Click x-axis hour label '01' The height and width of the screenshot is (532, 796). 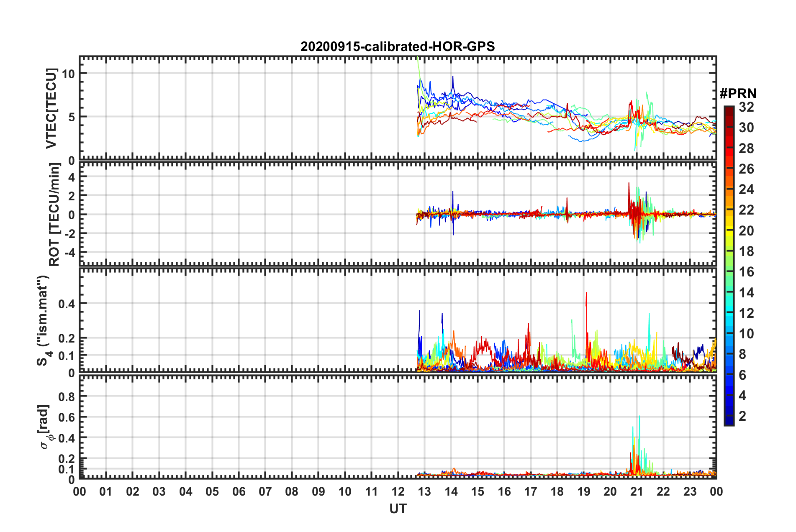coord(106,491)
